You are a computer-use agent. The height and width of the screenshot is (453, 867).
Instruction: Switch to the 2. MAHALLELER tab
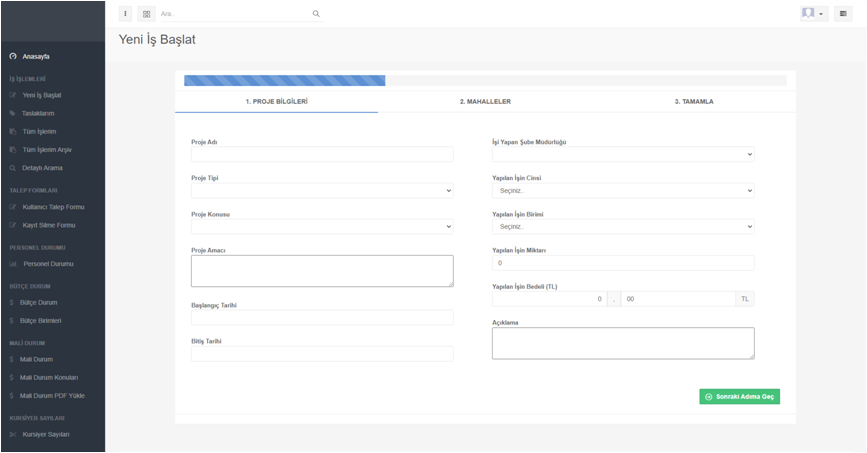click(x=485, y=102)
